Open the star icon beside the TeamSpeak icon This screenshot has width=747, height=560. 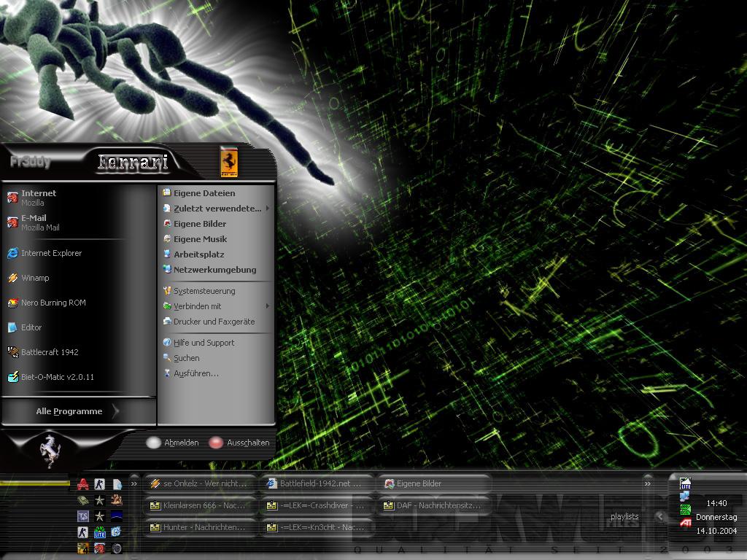(99, 516)
